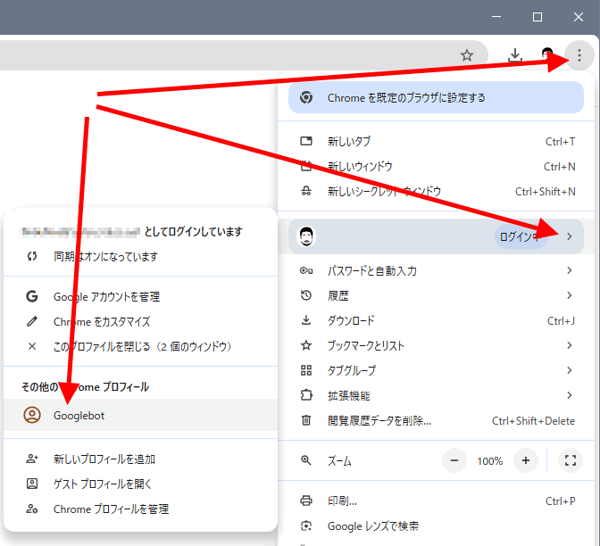This screenshot has height=546, width=600.
Task: Click the grid icon beside タブグループ
Action: [x=306, y=370]
